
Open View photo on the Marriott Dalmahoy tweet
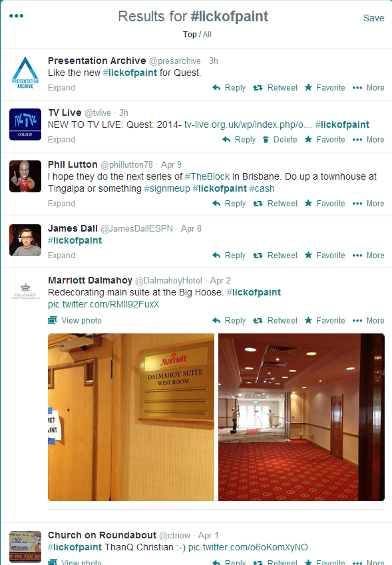75,320
